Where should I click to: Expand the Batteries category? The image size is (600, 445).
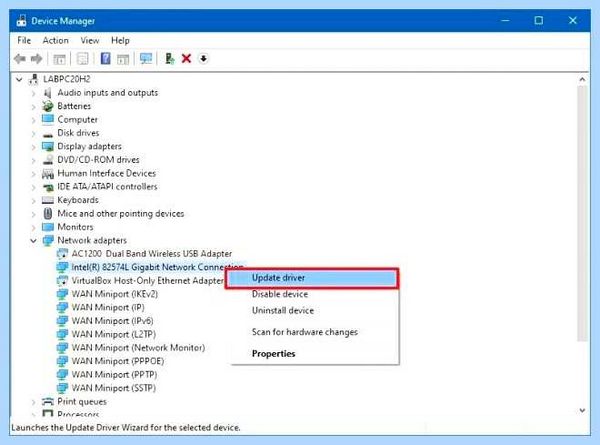33,107
